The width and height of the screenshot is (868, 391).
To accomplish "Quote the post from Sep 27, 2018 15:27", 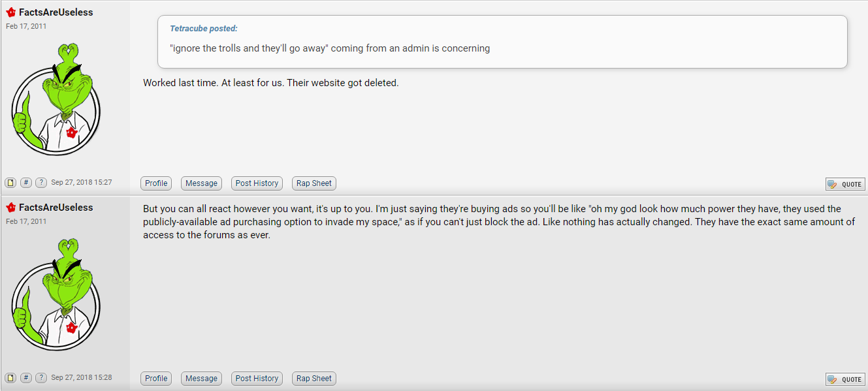I will coord(845,184).
